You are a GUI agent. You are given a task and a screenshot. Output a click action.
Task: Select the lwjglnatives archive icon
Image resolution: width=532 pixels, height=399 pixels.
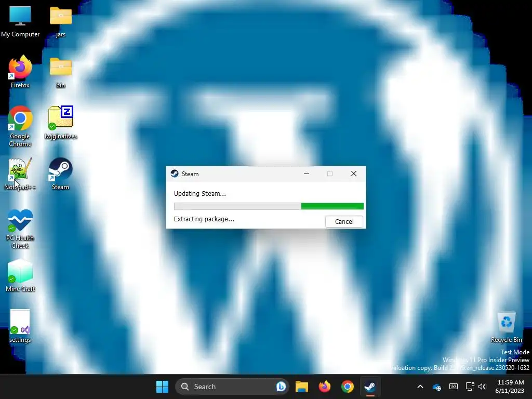(x=60, y=123)
